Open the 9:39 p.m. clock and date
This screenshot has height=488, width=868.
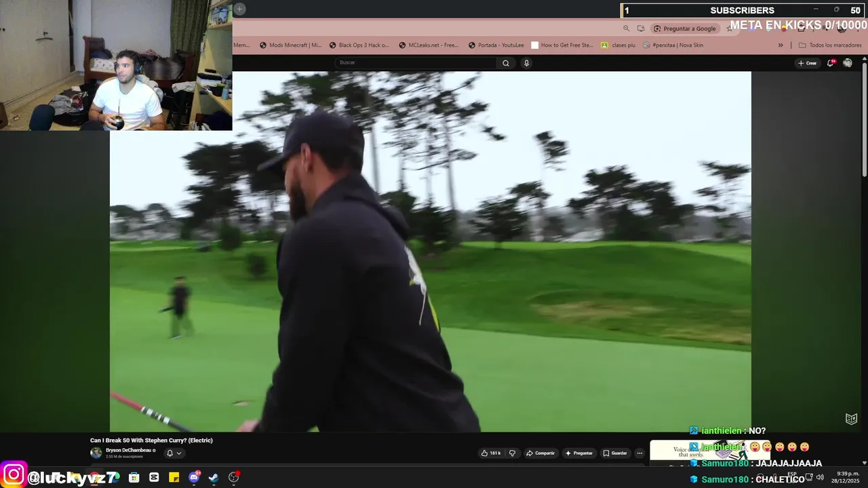pyautogui.click(x=846, y=477)
